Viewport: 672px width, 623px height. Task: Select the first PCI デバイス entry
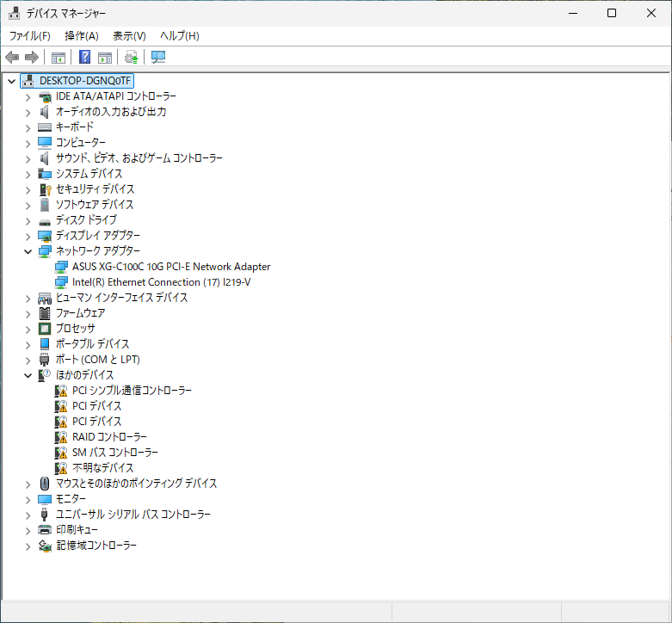click(x=97, y=406)
